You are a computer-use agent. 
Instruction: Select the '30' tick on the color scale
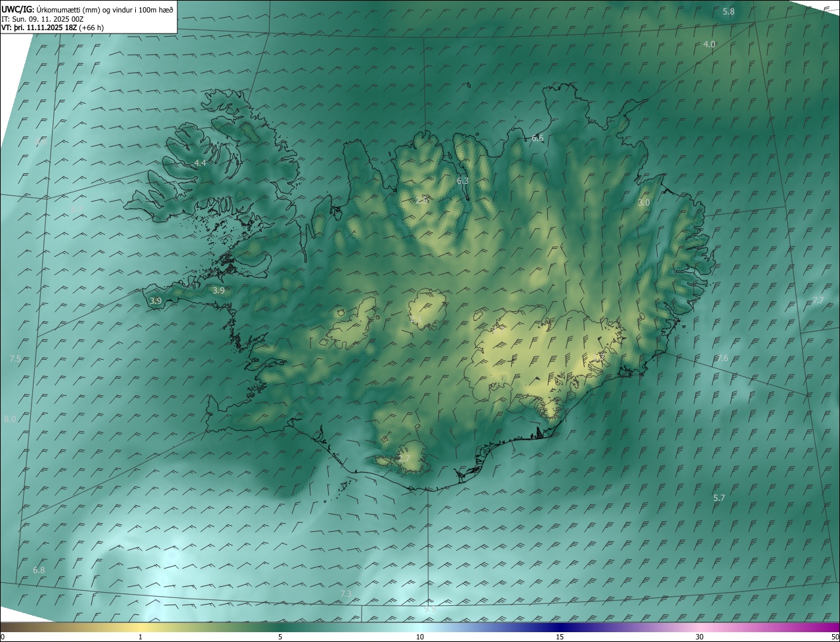(x=700, y=637)
